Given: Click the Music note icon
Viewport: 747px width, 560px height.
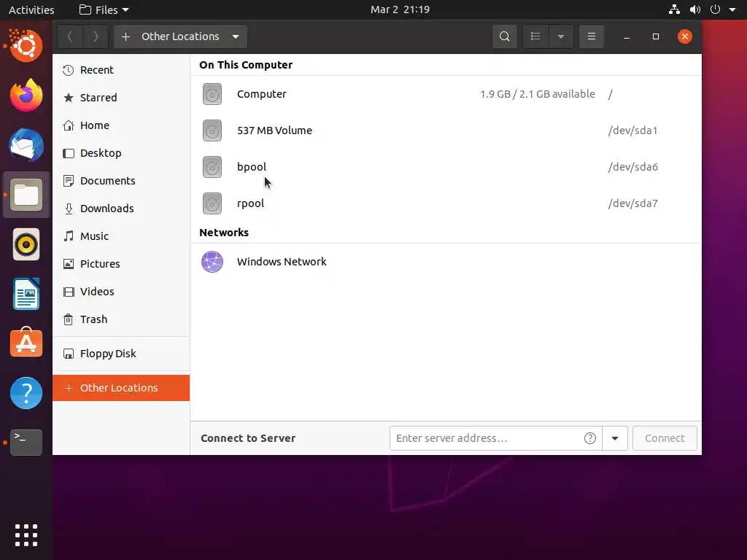Looking at the screenshot, I should click(x=69, y=236).
